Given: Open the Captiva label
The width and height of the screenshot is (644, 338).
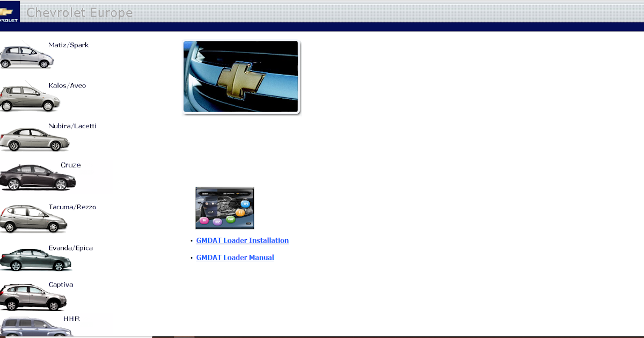Looking at the screenshot, I should tap(61, 285).
